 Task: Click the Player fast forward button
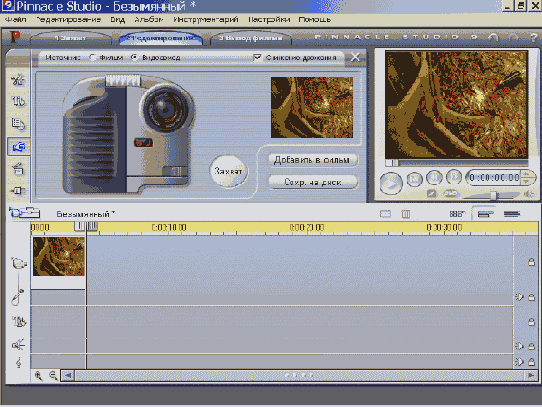pos(454,177)
